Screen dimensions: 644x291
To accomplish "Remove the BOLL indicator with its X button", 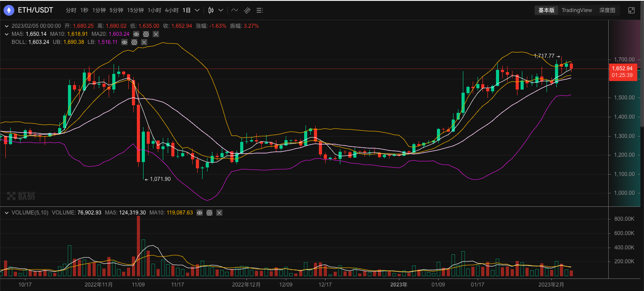I will (x=144, y=42).
